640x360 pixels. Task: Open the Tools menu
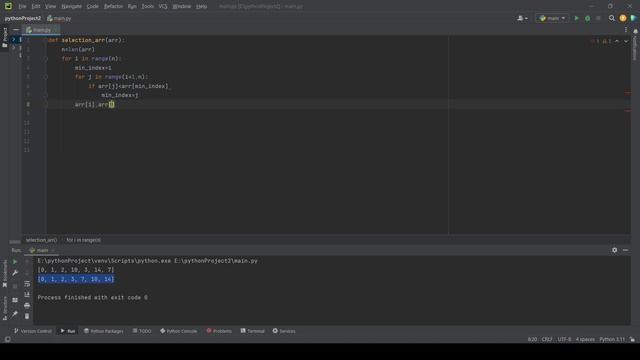[x=148, y=7]
